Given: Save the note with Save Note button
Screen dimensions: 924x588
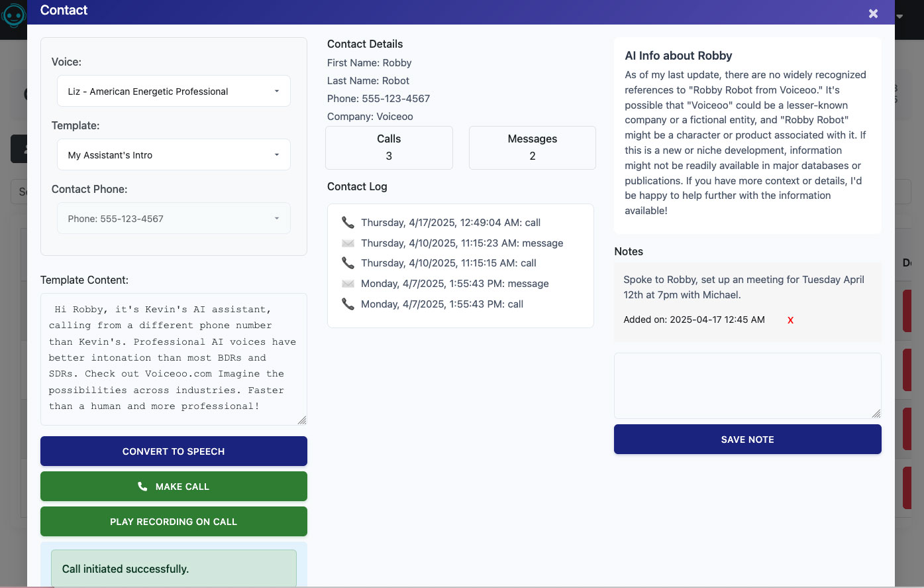Looking at the screenshot, I should tap(747, 440).
